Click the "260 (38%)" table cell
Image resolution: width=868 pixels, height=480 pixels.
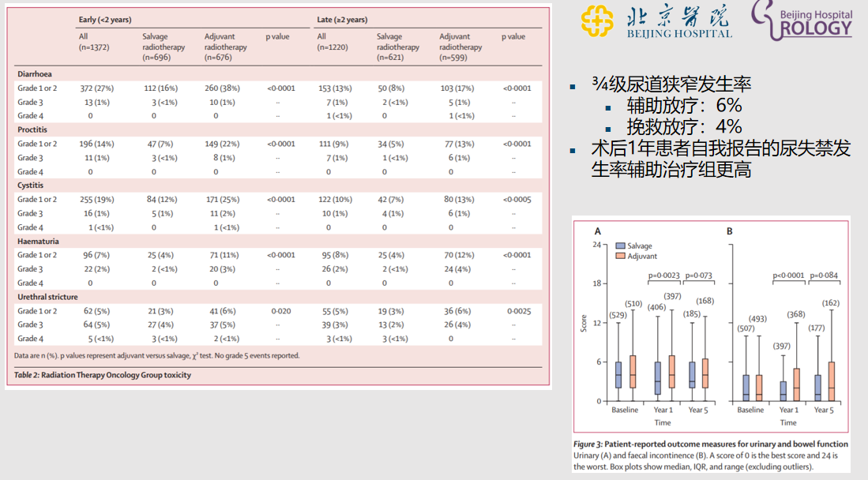click(222, 88)
